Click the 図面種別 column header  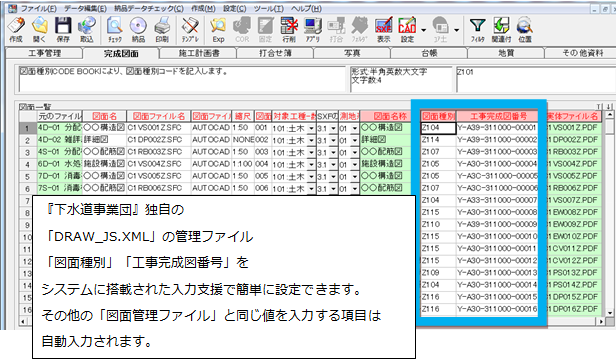pos(438,116)
